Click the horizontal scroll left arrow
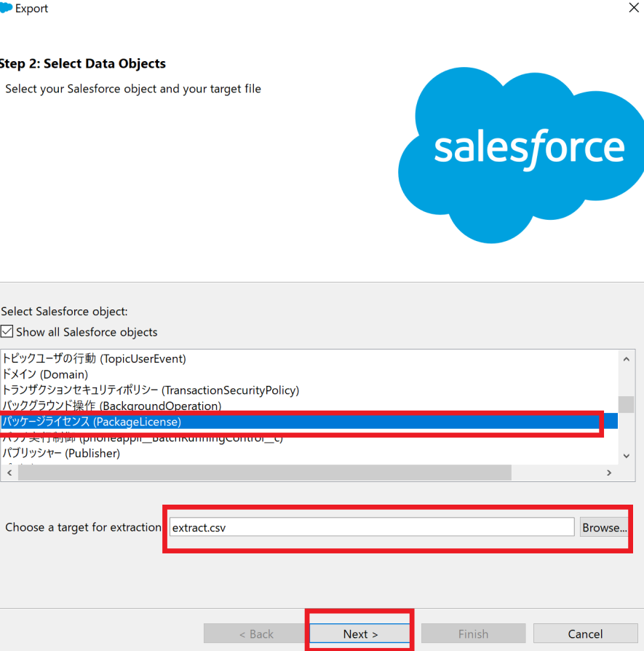Viewport: 644px width, 651px height. pos(9,473)
